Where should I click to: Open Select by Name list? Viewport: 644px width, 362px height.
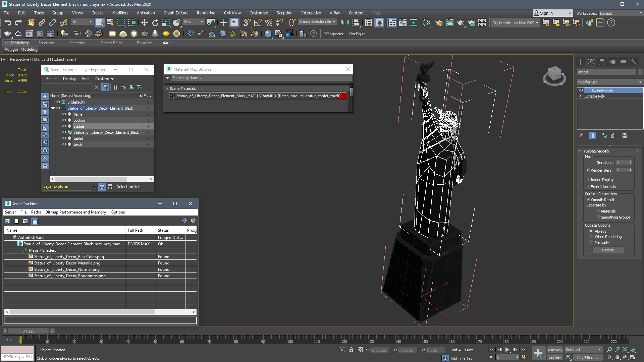point(110,23)
